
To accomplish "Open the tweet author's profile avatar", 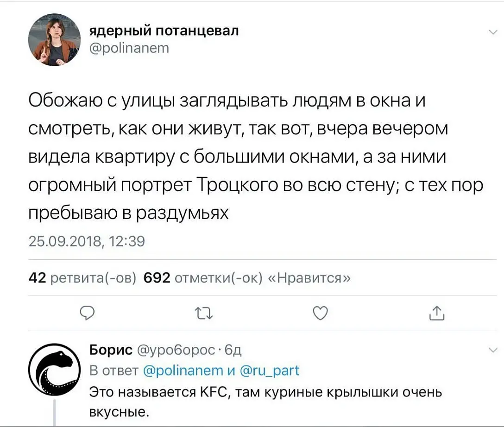I will [x=52, y=42].
